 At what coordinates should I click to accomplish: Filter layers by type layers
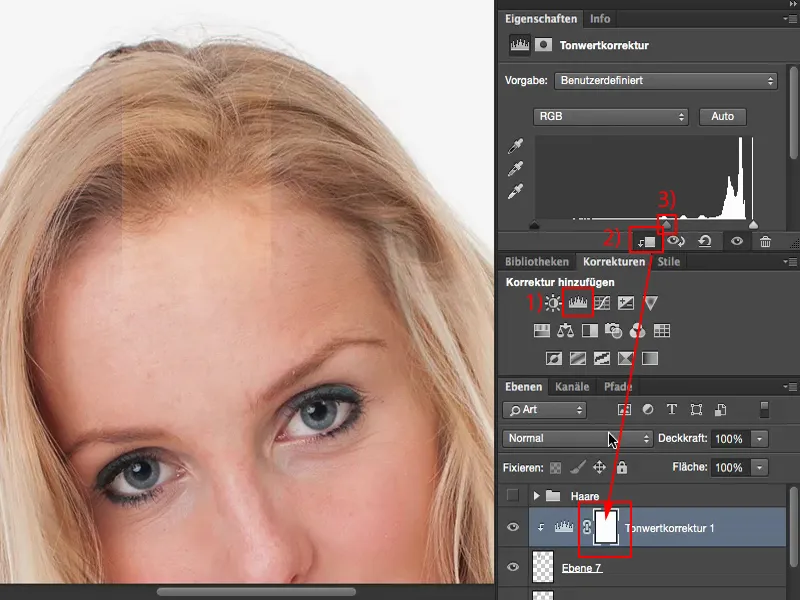[x=672, y=410]
